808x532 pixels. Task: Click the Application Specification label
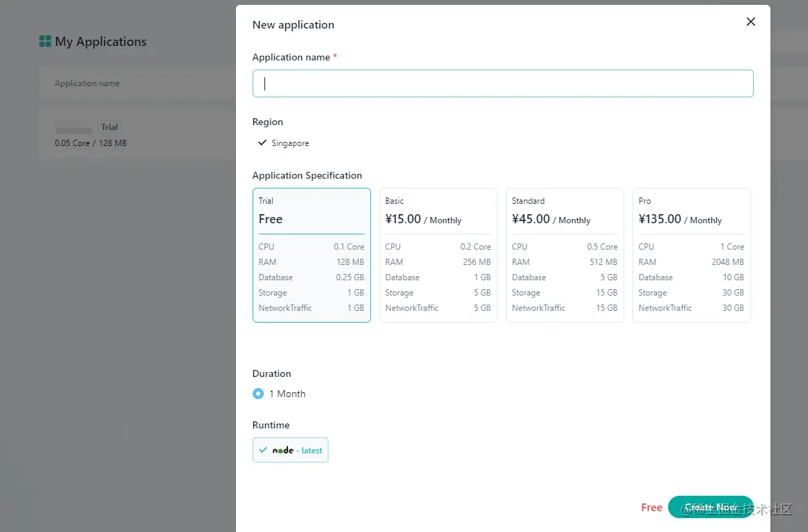point(307,176)
